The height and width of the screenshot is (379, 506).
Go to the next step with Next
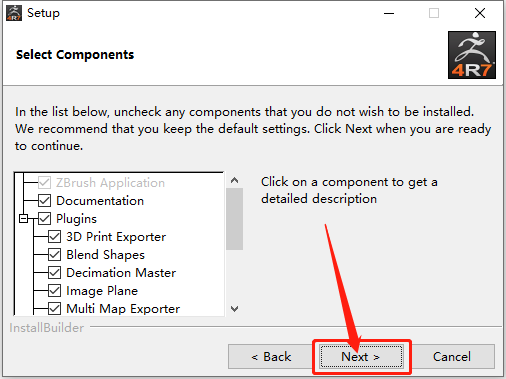pyautogui.click(x=361, y=357)
